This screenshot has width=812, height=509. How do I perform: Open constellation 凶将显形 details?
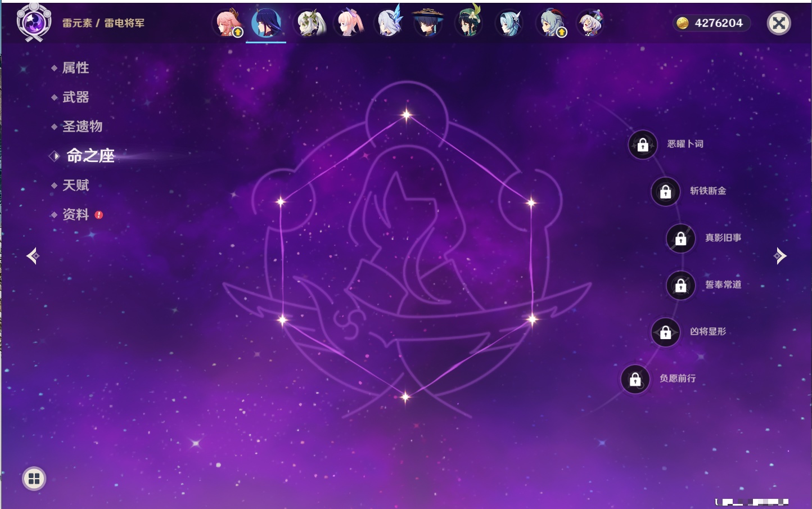pyautogui.click(x=708, y=332)
